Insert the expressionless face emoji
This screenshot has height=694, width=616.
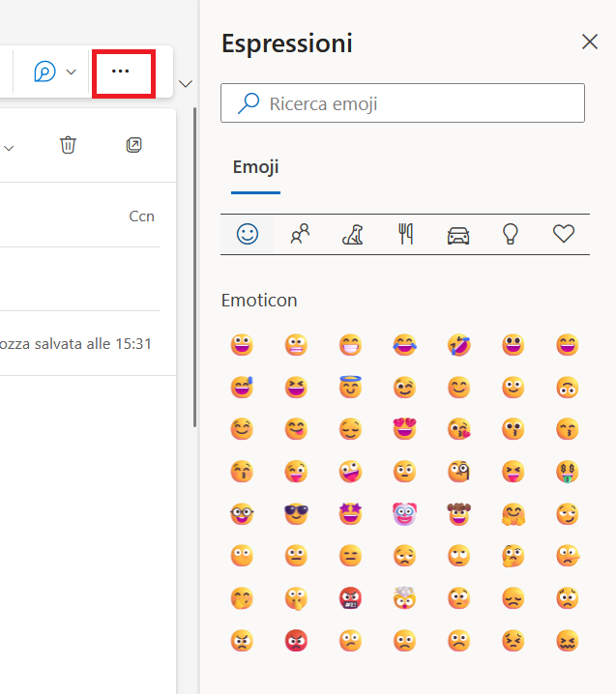[350, 556]
